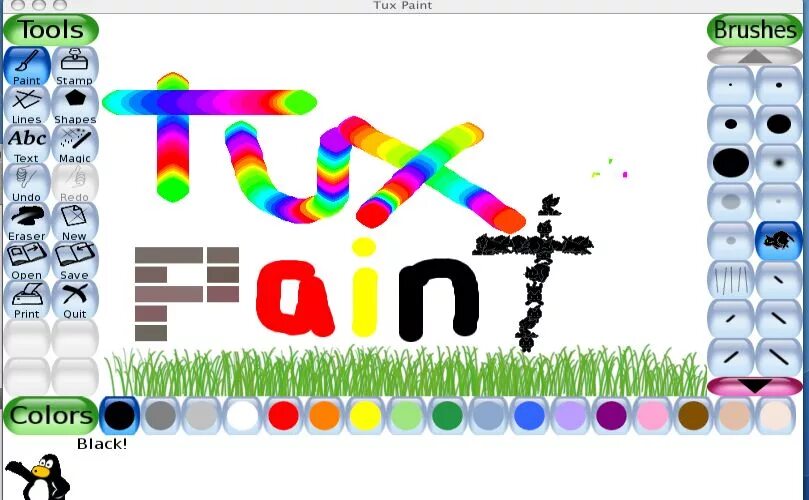Choose the orange color swatch
Image resolution: width=809 pixels, height=500 pixels.
click(324, 415)
